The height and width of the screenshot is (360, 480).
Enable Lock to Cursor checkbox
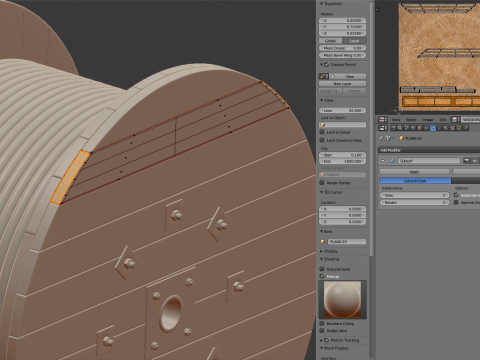click(x=322, y=132)
